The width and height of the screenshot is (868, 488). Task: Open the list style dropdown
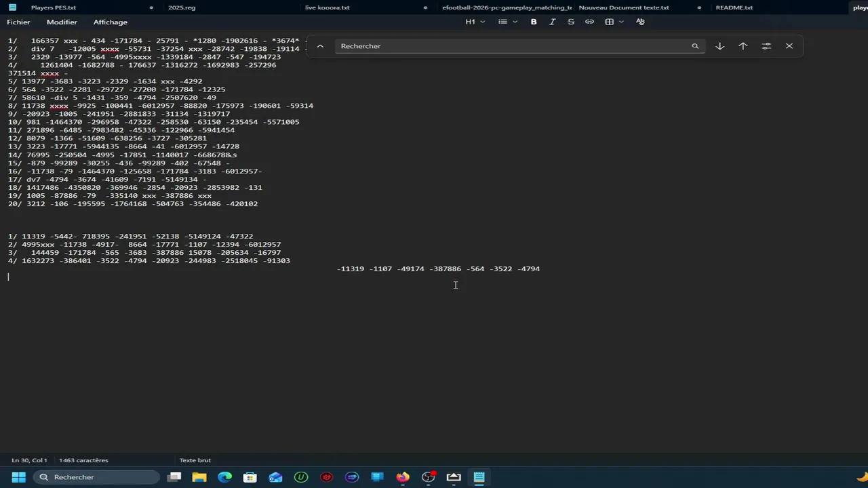click(x=508, y=22)
